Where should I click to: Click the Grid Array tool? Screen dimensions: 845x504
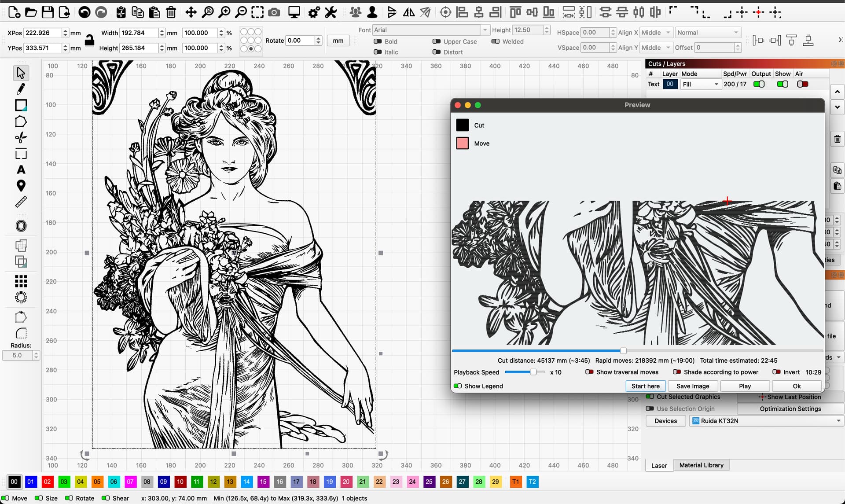tap(21, 281)
